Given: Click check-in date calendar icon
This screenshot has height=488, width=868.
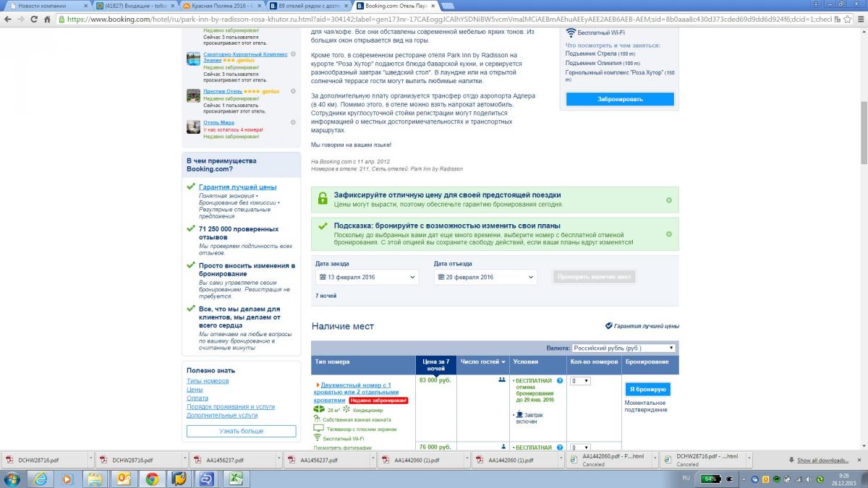Looking at the screenshot, I should click(x=322, y=277).
